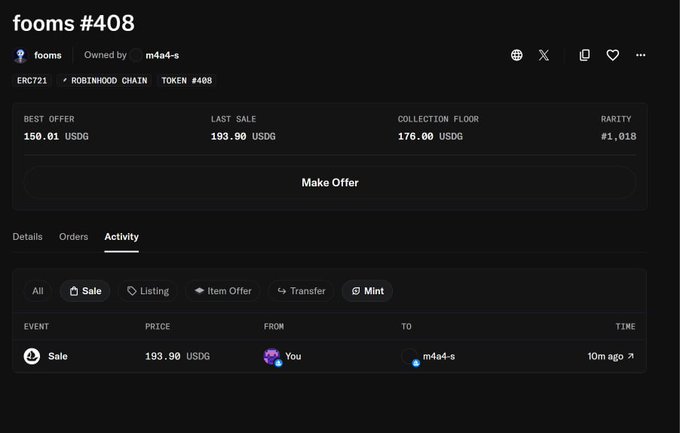This screenshot has width=680, height=433.
Task: Open the three-dot more options menu
Action: coord(641,55)
